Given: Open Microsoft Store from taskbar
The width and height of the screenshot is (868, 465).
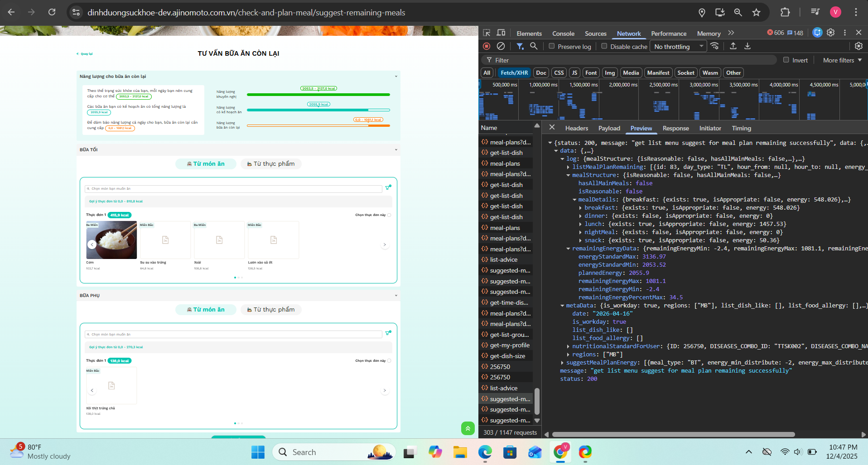Looking at the screenshot, I should (x=510, y=452).
